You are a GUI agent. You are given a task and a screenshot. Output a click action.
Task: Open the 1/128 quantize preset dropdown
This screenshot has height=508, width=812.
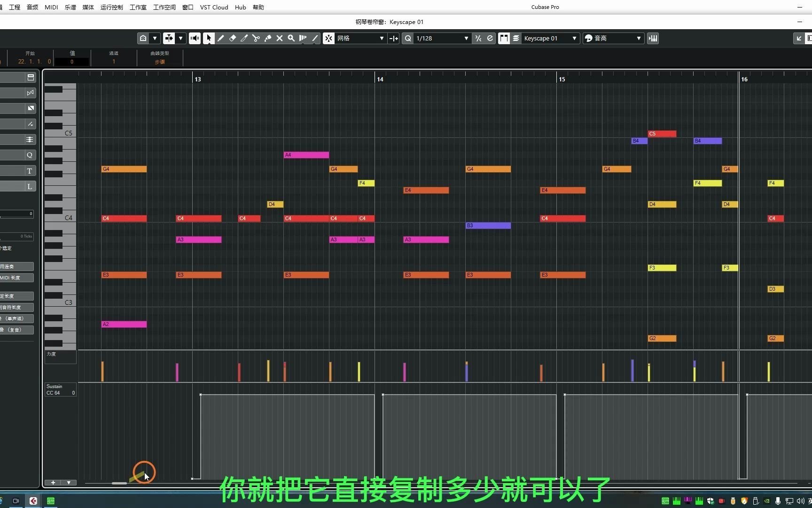442,38
